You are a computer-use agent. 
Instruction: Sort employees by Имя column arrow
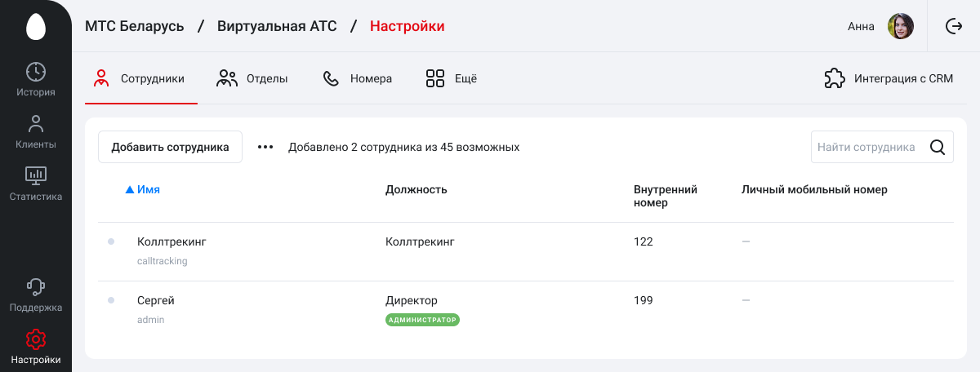coord(129,189)
